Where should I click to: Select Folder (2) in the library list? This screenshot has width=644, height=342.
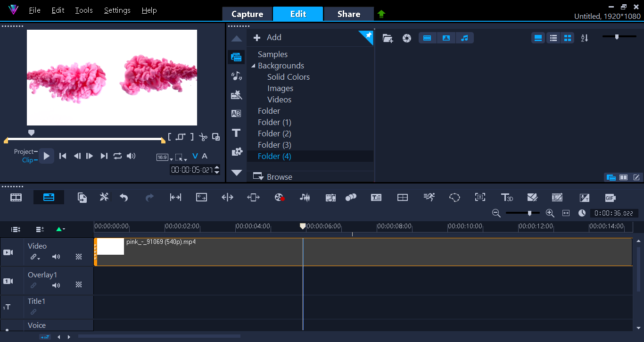[x=274, y=133]
